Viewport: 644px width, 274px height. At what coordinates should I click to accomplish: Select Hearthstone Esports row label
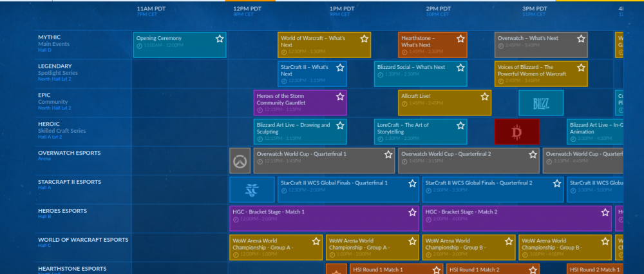point(72,269)
